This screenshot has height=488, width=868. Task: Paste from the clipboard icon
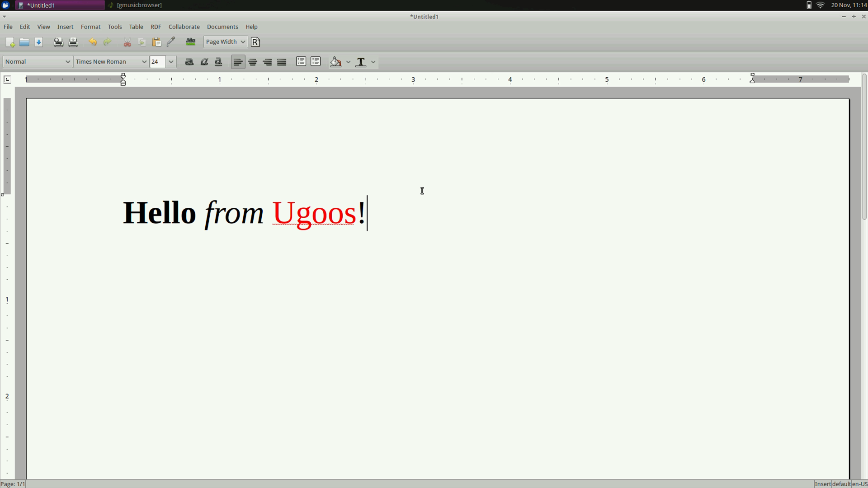click(x=156, y=42)
